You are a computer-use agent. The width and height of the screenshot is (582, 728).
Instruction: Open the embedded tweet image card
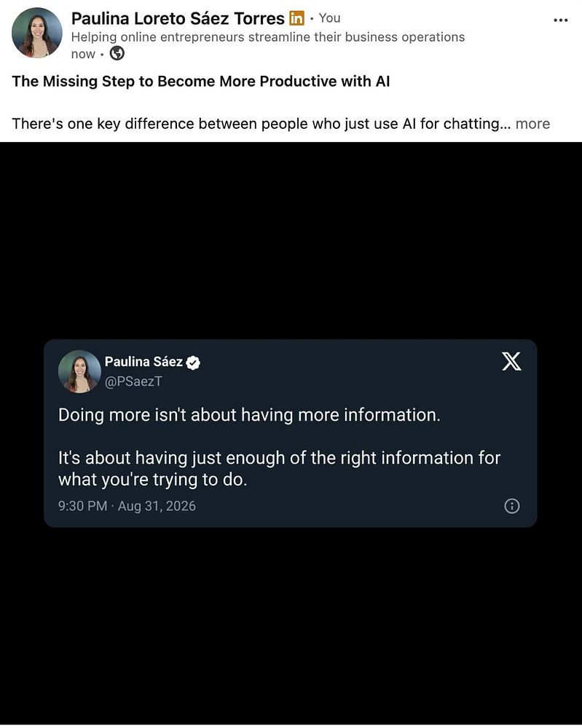(x=291, y=433)
